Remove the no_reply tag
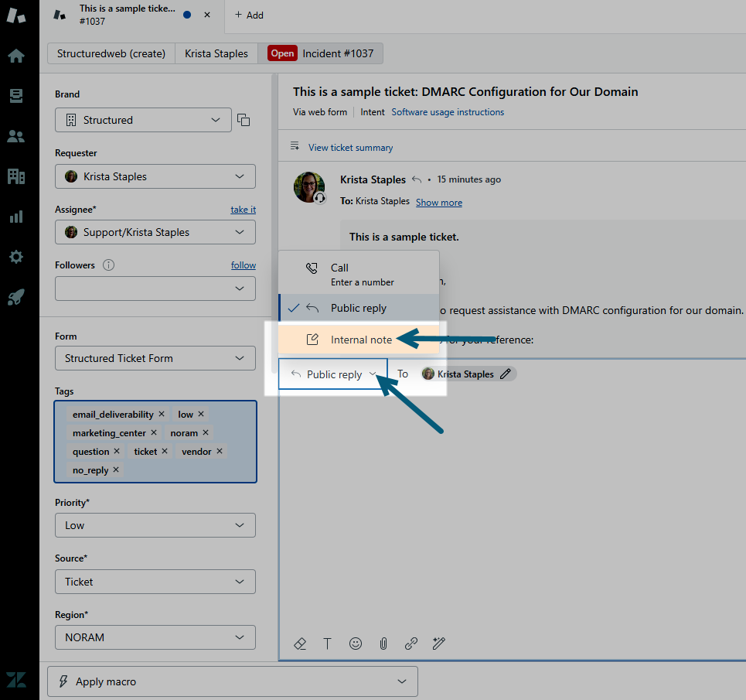746x700 pixels. tap(116, 470)
